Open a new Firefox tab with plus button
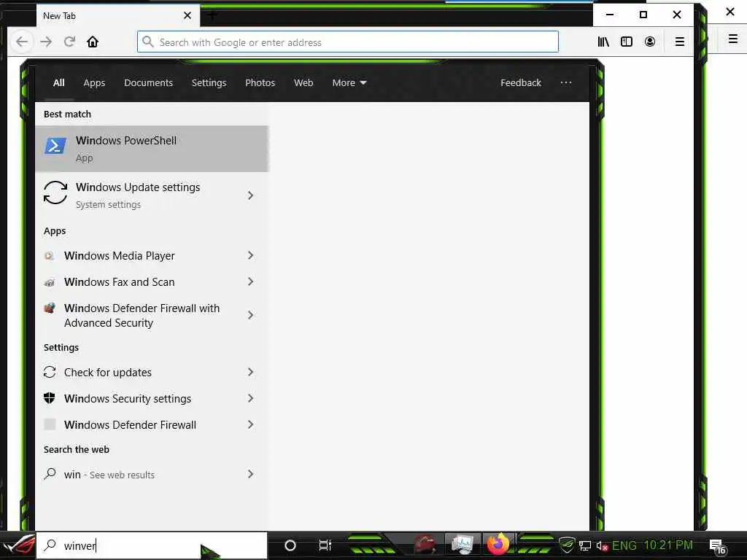 click(212, 15)
